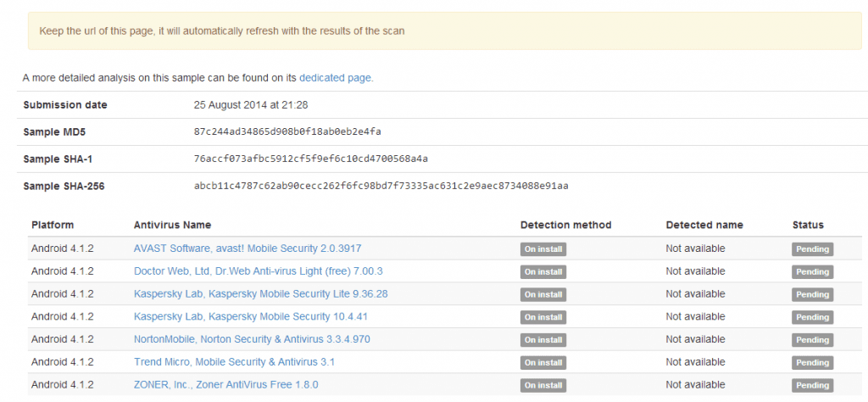
Task: Click the Sample MD5 hash value
Action: point(287,131)
